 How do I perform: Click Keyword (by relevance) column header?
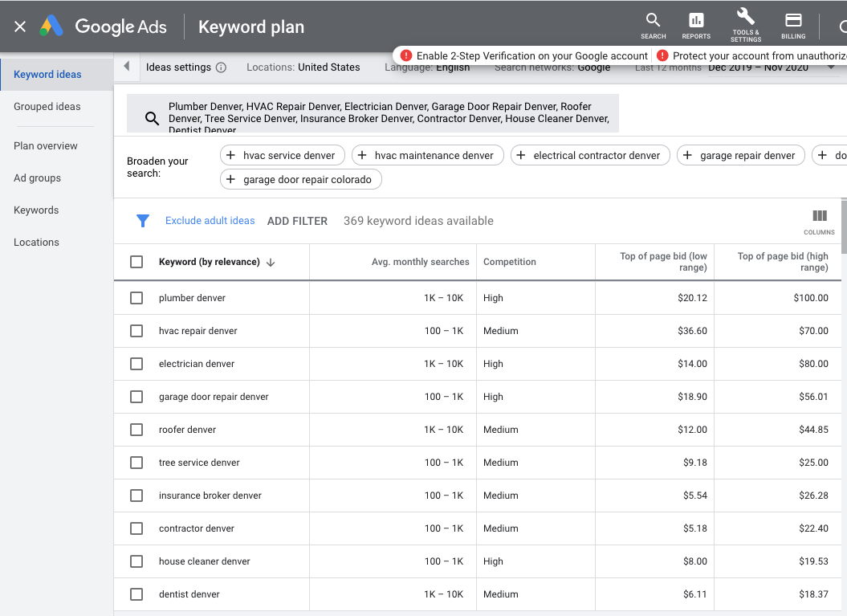(209, 262)
